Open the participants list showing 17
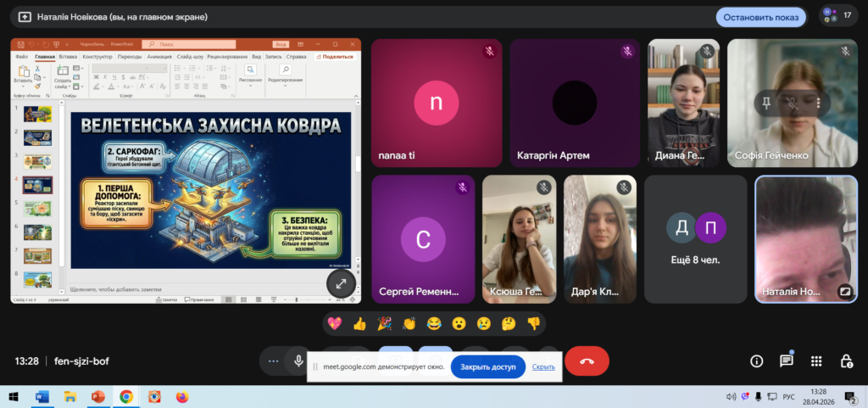868x408 pixels. 837,15
